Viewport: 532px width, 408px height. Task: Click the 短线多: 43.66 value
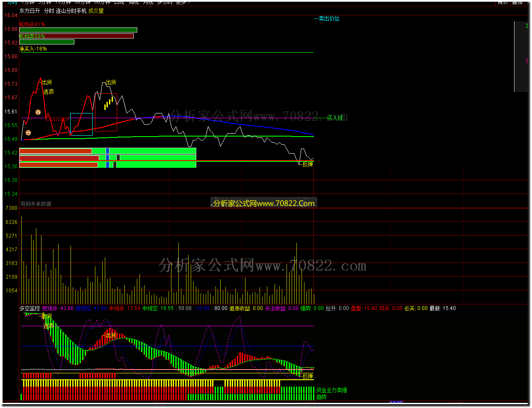(58, 308)
